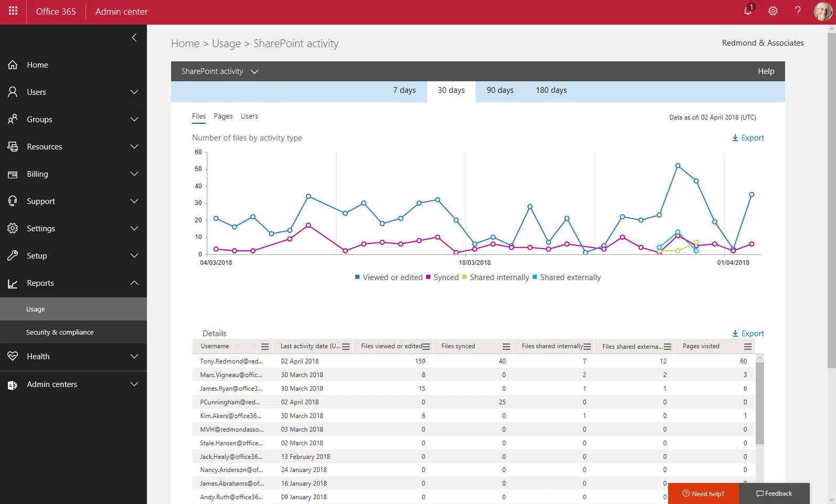This screenshot has height=504, width=836.
Task: Toggle Synced legend series
Action: point(442,277)
